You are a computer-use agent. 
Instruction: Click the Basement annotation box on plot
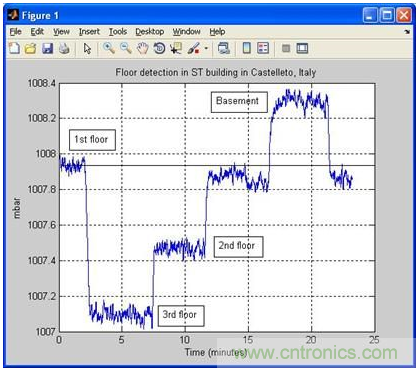click(239, 102)
